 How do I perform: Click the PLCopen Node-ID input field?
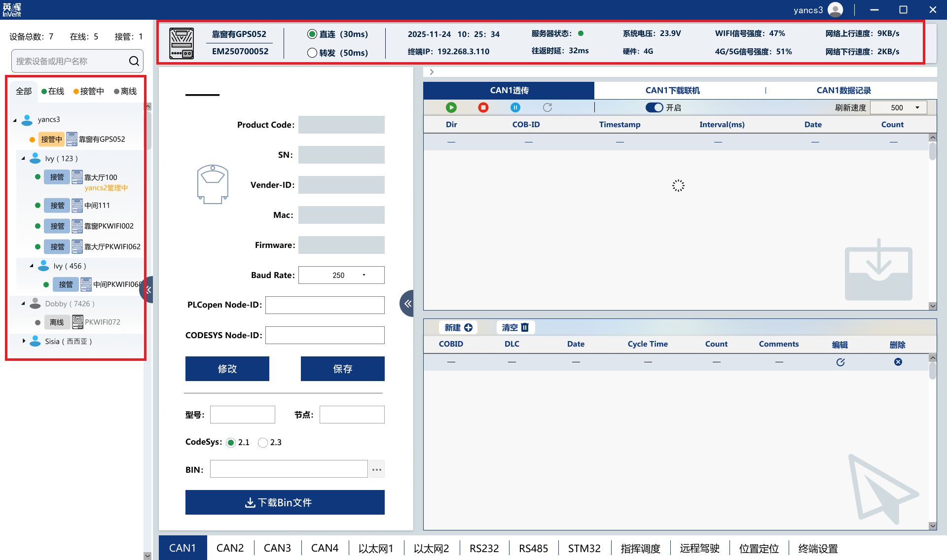[x=325, y=305]
